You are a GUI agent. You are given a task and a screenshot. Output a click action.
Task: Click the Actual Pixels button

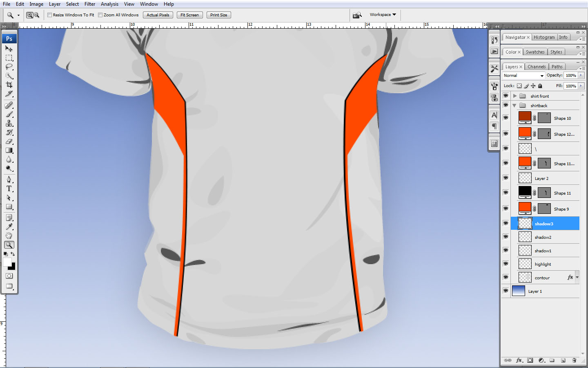tap(158, 15)
